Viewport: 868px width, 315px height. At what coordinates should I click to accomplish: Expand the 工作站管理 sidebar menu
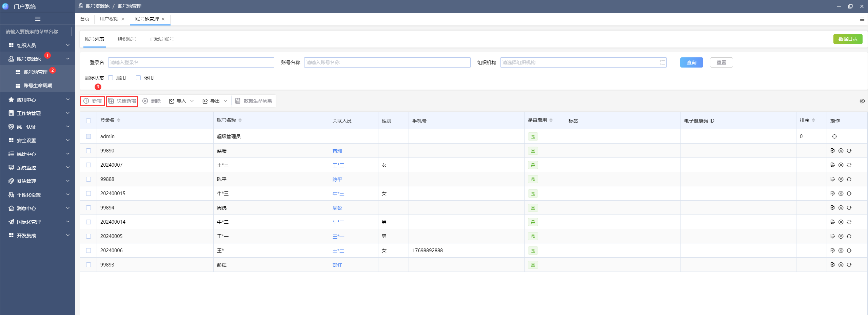click(x=38, y=113)
